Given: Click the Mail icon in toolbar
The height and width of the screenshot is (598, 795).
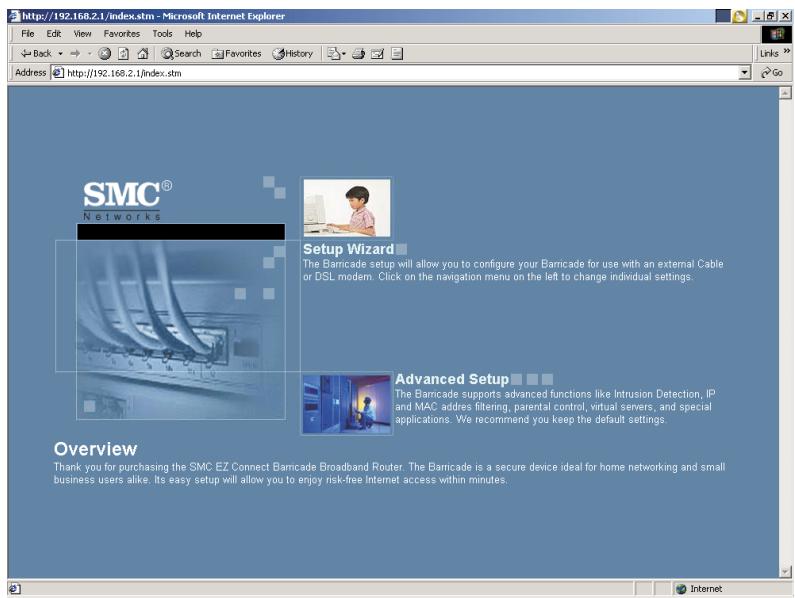Looking at the screenshot, I should (x=377, y=53).
